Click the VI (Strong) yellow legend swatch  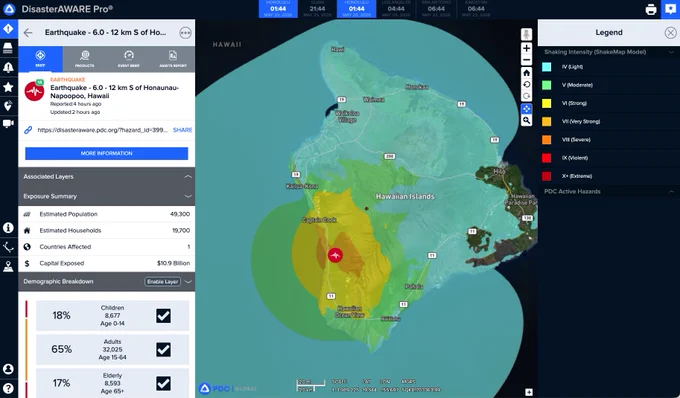[546, 103]
